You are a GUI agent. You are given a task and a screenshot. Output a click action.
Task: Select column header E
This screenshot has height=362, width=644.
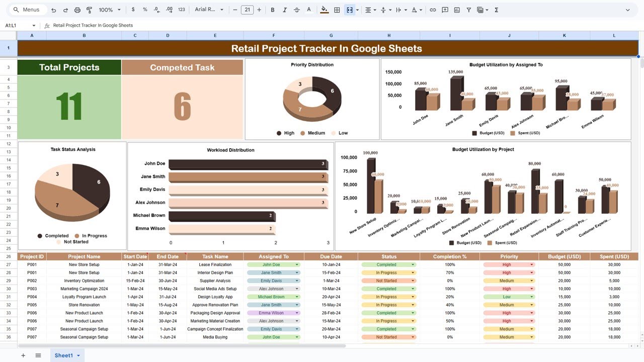point(215,35)
